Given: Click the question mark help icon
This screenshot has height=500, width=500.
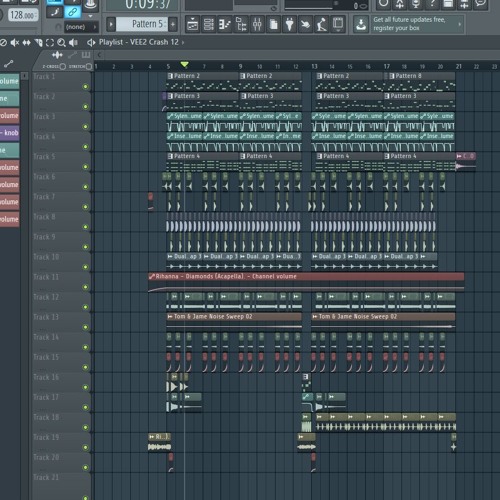Looking at the screenshot, I should (432, 4).
